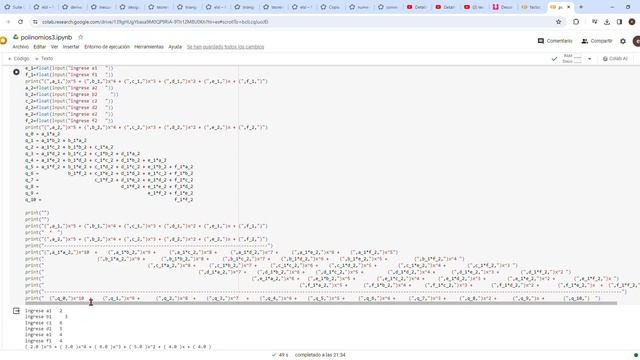Open a new browser tab
Viewport: 640px width, 360px height.
tap(581, 7)
